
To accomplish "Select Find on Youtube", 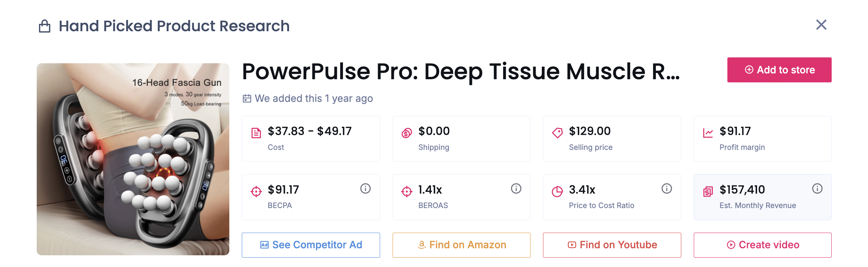I will pos(612,245).
